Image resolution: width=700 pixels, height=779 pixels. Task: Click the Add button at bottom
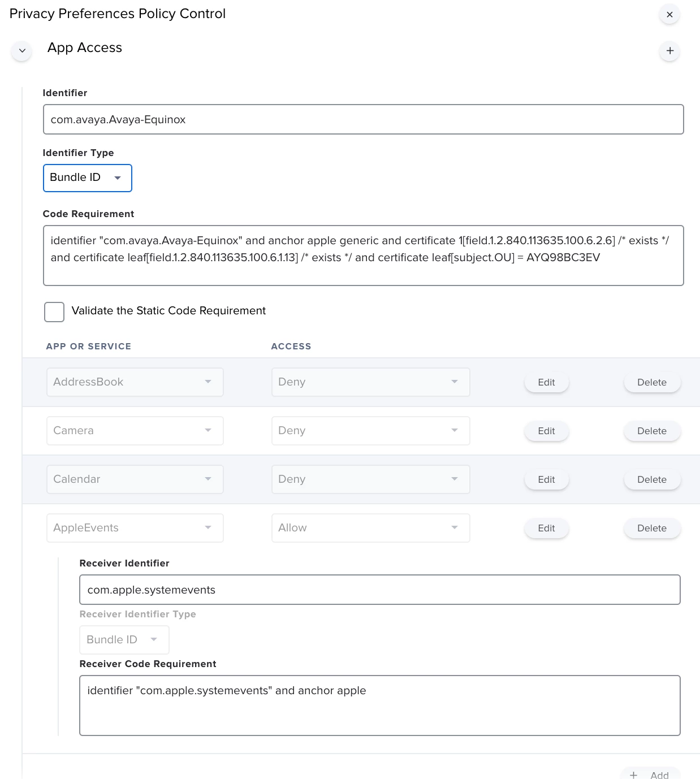(650, 774)
